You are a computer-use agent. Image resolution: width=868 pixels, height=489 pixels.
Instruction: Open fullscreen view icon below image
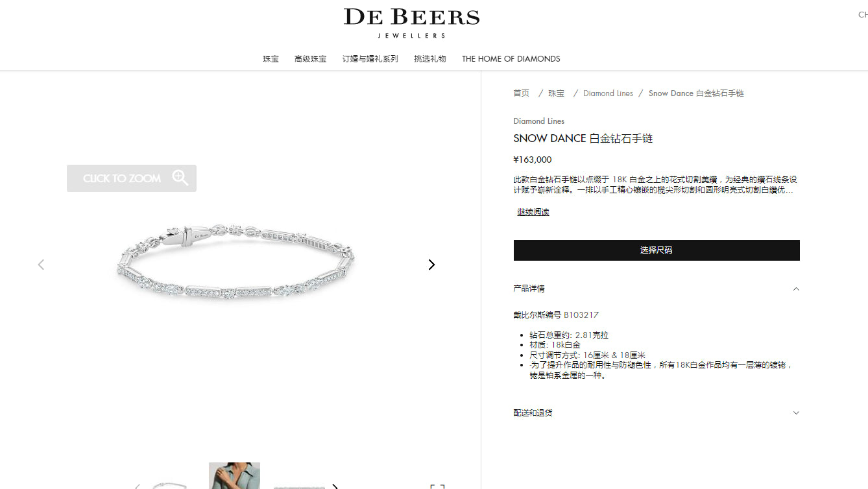click(437, 486)
